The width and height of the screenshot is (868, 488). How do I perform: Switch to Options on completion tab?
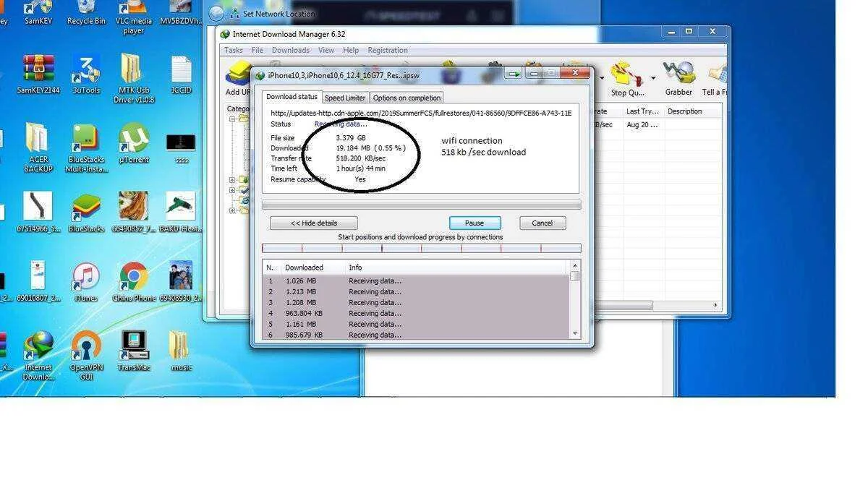tap(407, 98)
